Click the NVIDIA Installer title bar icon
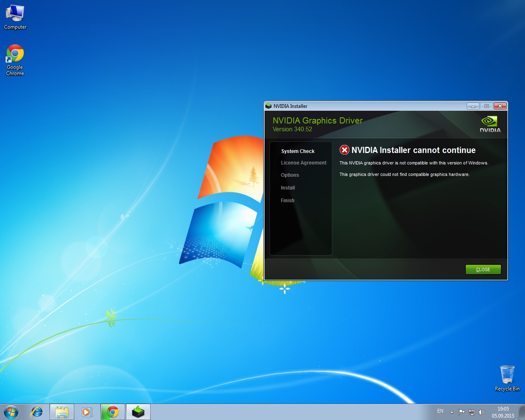Image resolution: width=525 pixels, height=420 pixels. pos(269,106)
